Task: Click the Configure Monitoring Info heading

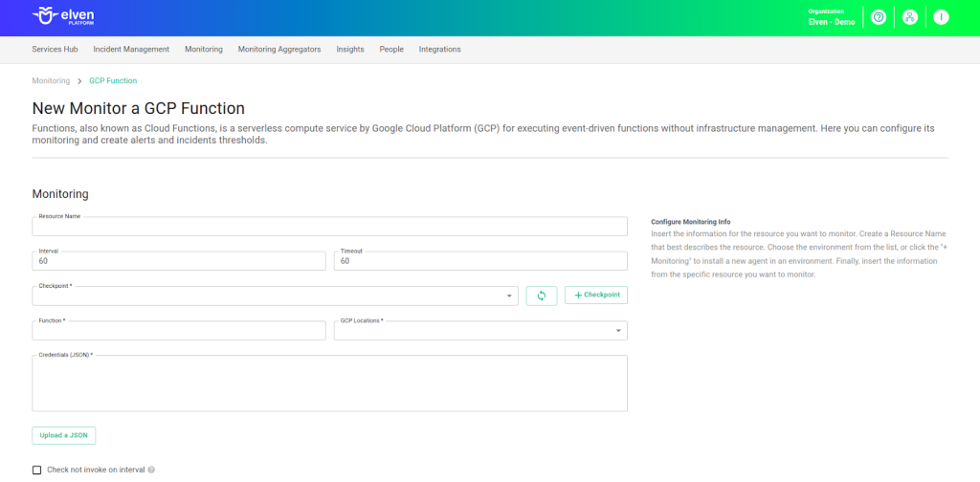Action: click(x=691, y=222)
